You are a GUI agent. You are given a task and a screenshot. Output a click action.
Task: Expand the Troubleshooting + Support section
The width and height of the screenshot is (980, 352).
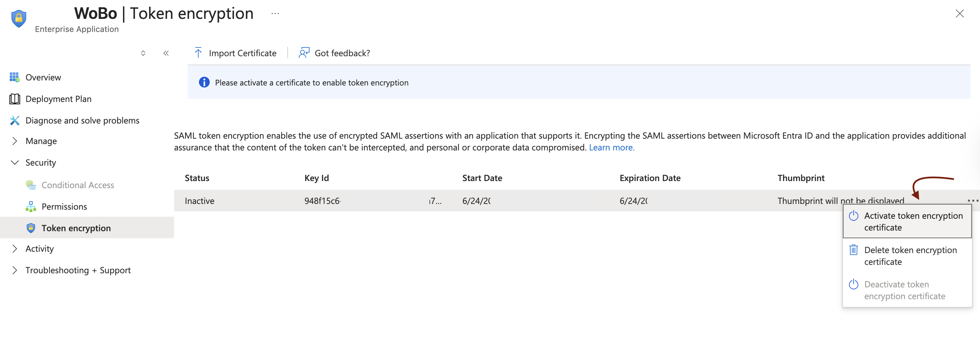[x=14, y=271]
